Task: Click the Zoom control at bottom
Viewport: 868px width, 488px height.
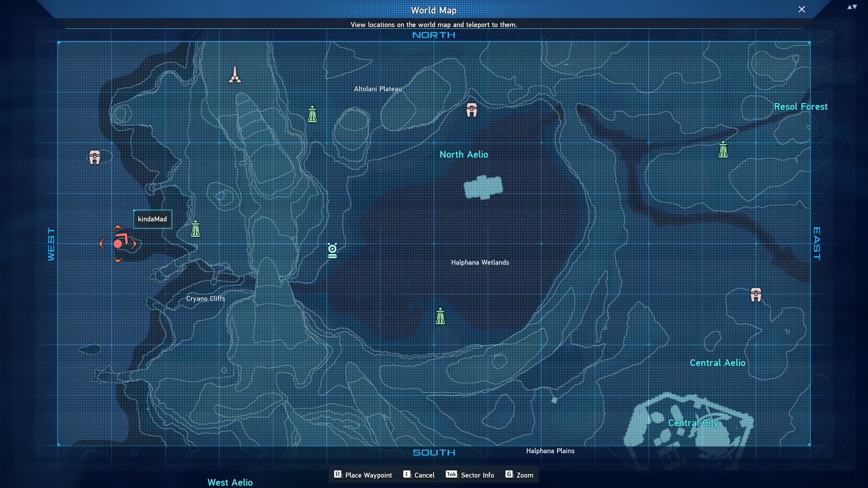Action: pos(519,475)
